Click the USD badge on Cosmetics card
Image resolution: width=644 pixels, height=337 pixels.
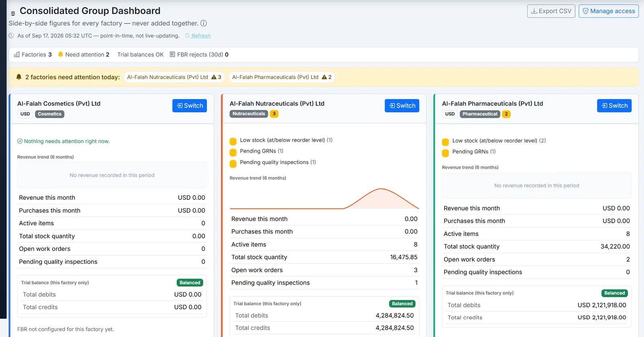coord(25,114)
